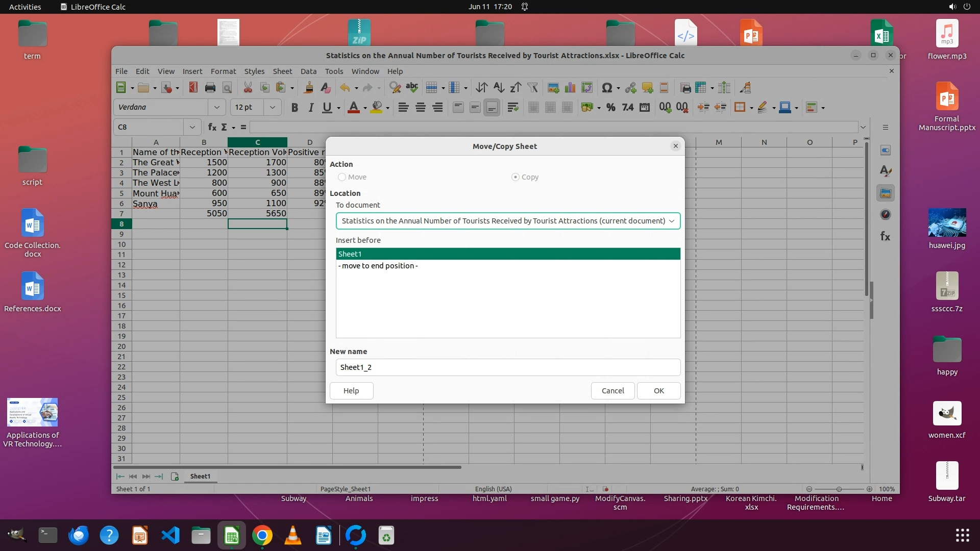
Task: Toggle the Underline formatting button
Action: [327, 108]
